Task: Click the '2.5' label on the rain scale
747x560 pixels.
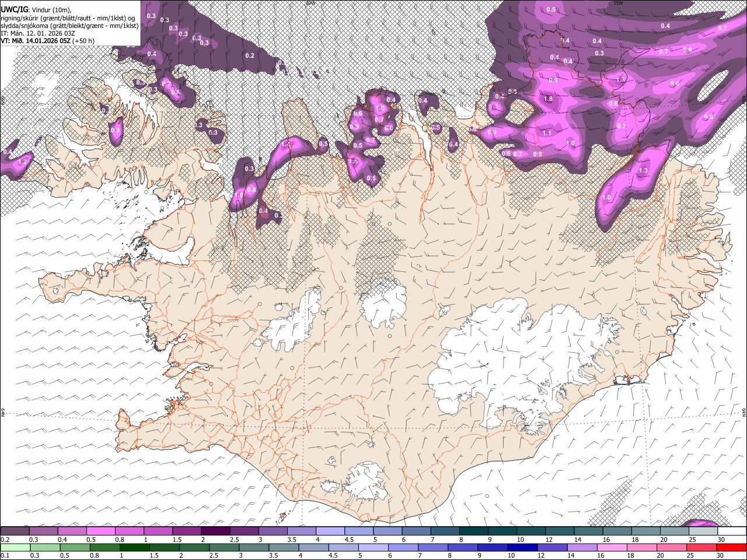Action: tap(214, 555)
